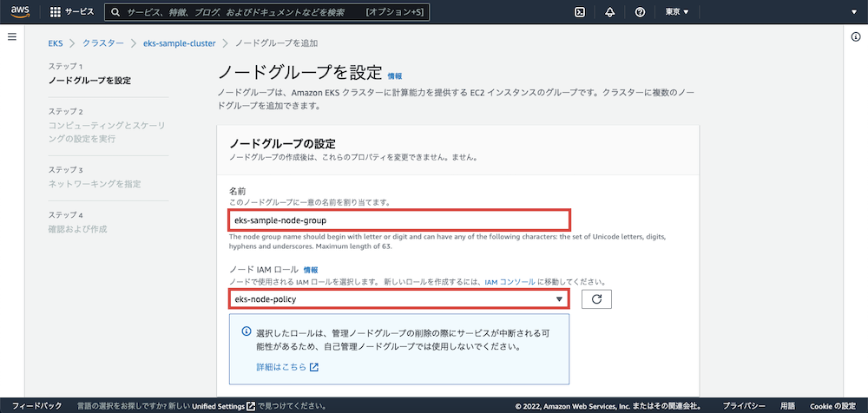Launch CloudShell from the top bar
Screen dimensions: 868x413
(580, 12)
